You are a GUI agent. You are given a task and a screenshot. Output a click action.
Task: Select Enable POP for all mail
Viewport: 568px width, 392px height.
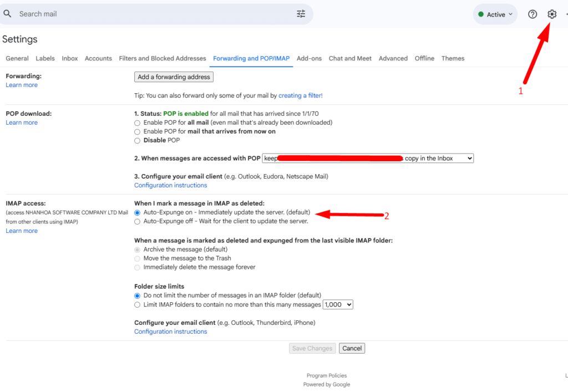138,123
